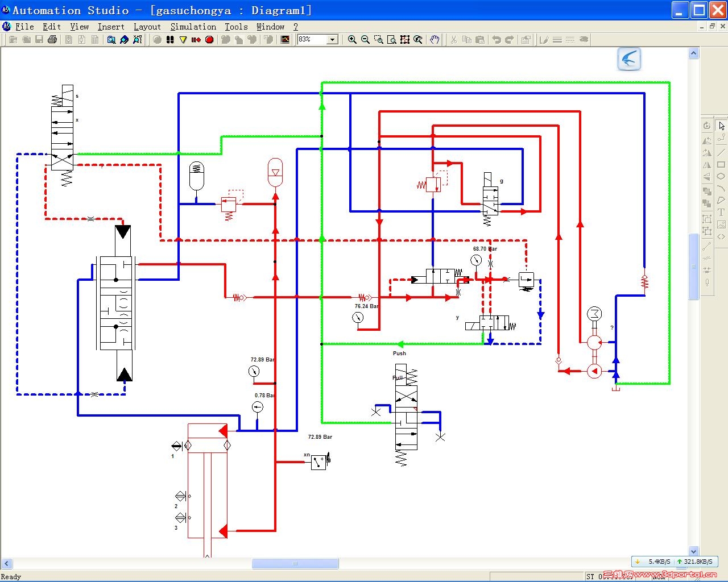Select the ellipse drawing tool
The height and width of the screenshot is (582, 728).
click(x=721, y=176)
